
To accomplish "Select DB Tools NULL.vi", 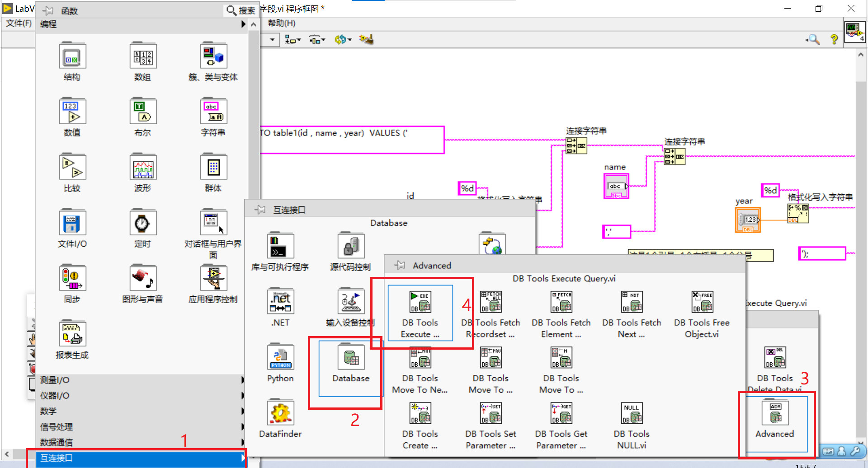I will [631, 414].
